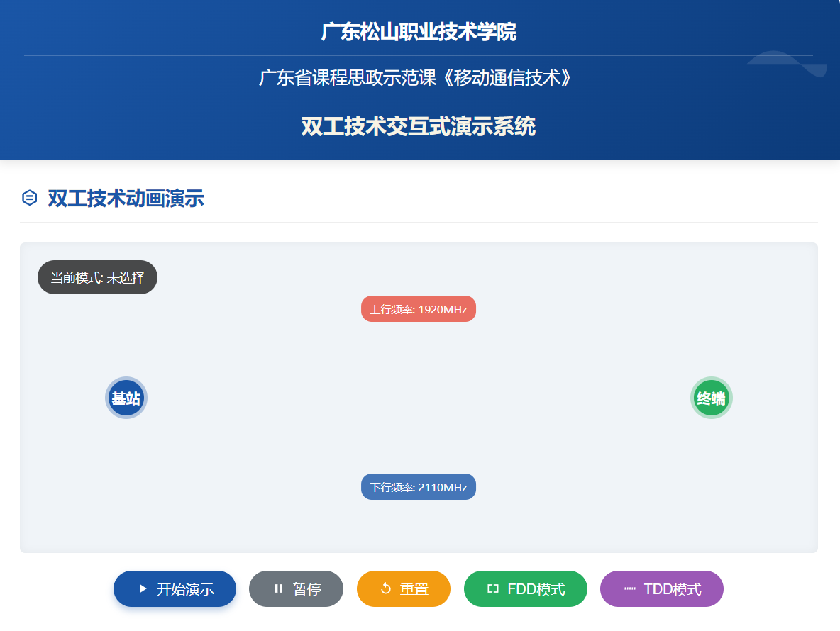840x631 pixels.
Task: Switch to TDD模式
Action: click(662, 588)
